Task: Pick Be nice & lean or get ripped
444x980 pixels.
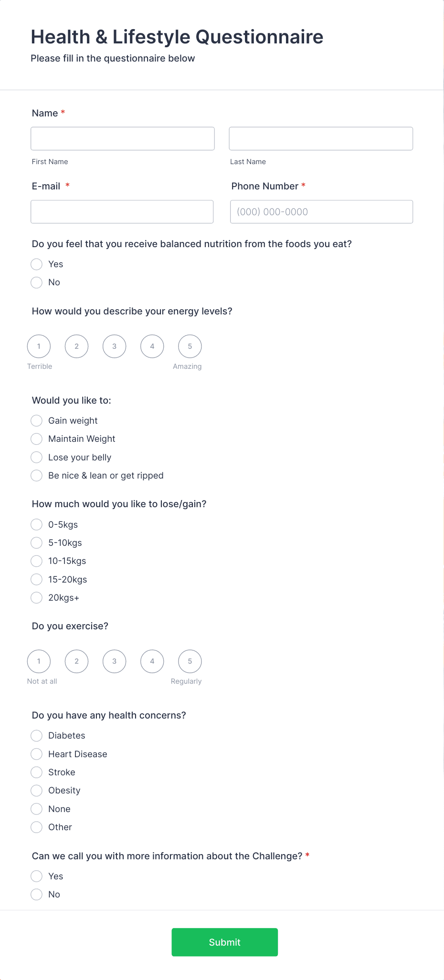Action: 36,475
